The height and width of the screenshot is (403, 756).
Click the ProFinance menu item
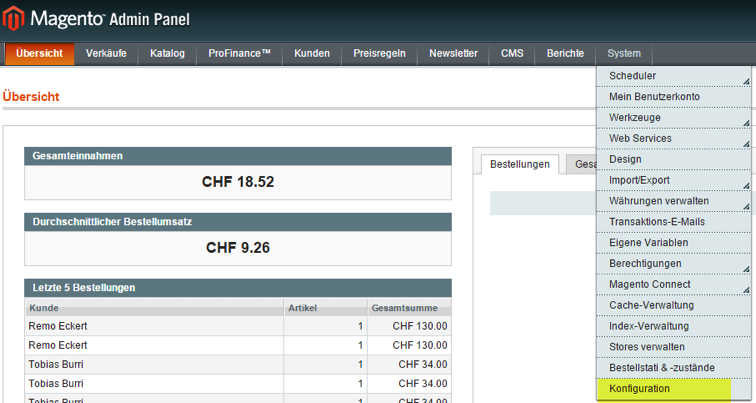click(x=240, y=54)
